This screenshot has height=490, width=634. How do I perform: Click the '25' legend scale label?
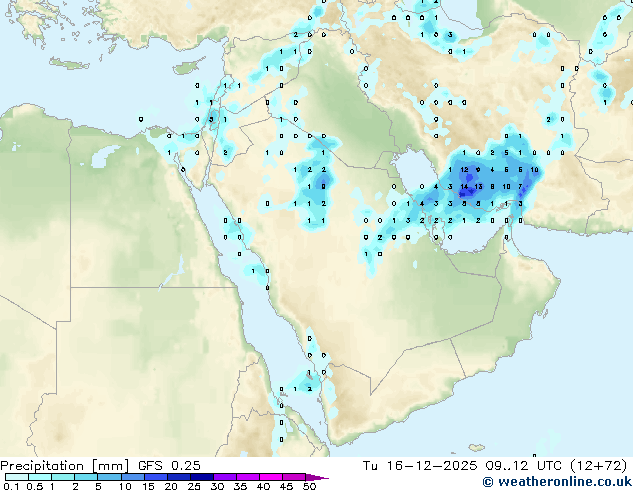pos(194,486)
